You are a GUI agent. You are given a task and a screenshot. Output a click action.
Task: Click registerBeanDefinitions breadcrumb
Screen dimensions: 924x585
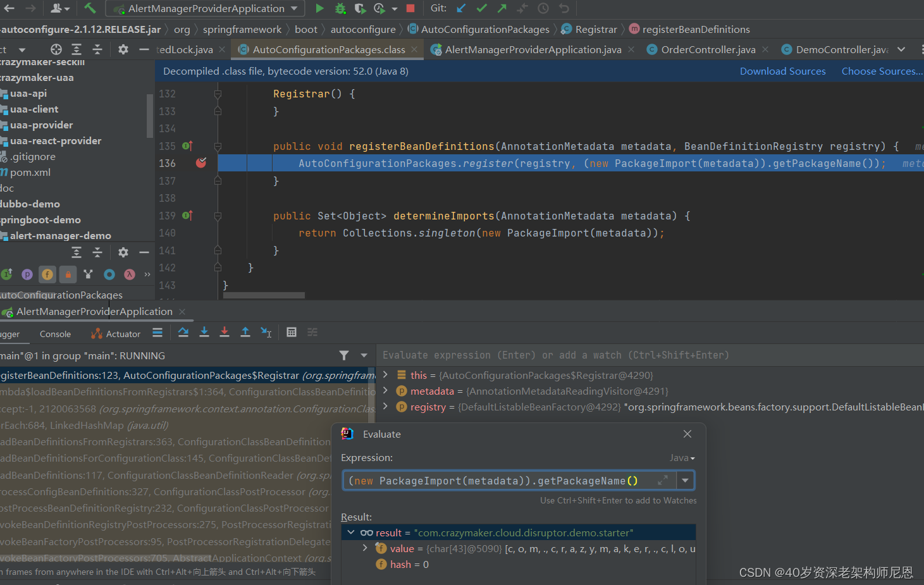pyautogui.click(x=689, y=29)
